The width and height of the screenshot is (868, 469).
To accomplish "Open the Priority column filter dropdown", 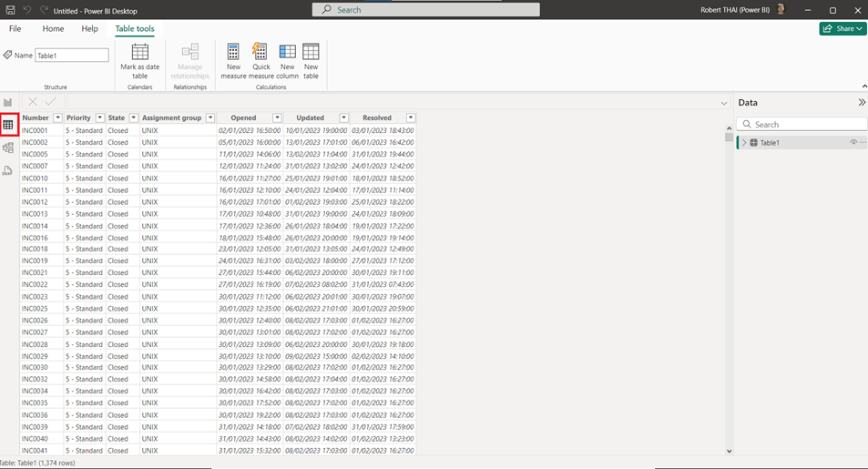I will coord(100,117).
